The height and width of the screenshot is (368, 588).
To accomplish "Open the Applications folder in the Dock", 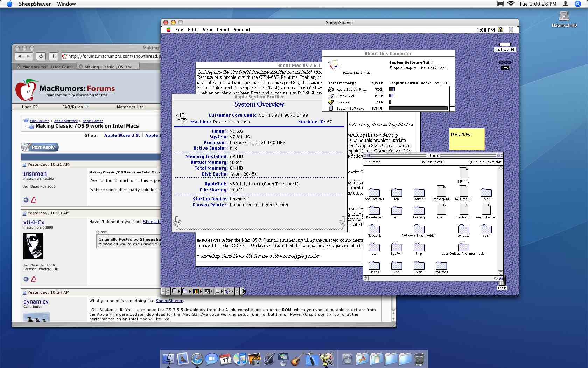I will click(x=362, y=359).
